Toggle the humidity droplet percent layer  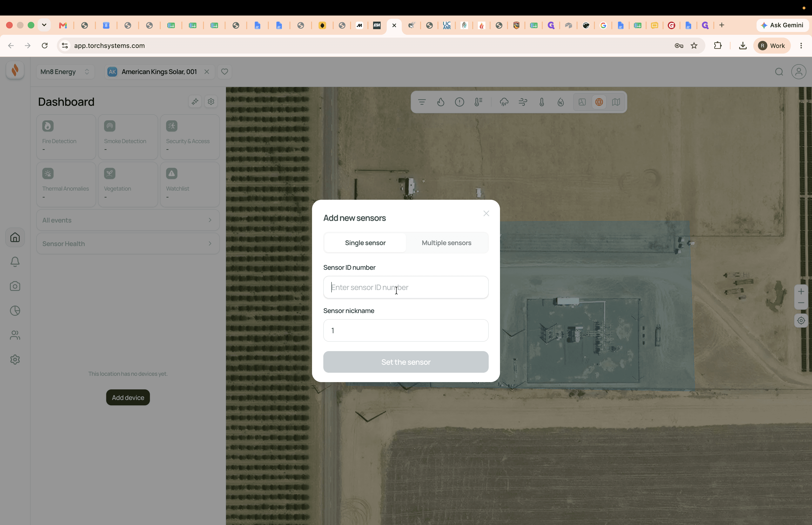coord(561,102)
